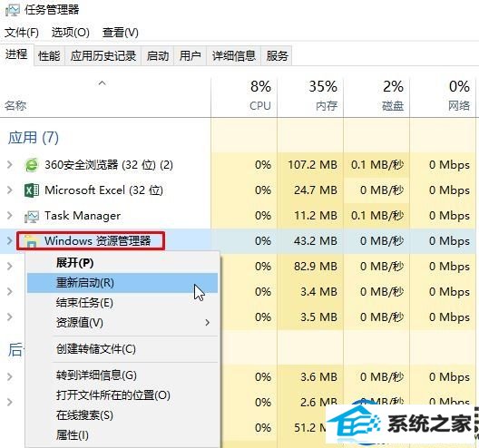This screenshot has height=448, width=479.
Task: Choose 属性(I) in the context menu
Action: tap(122, 435)
